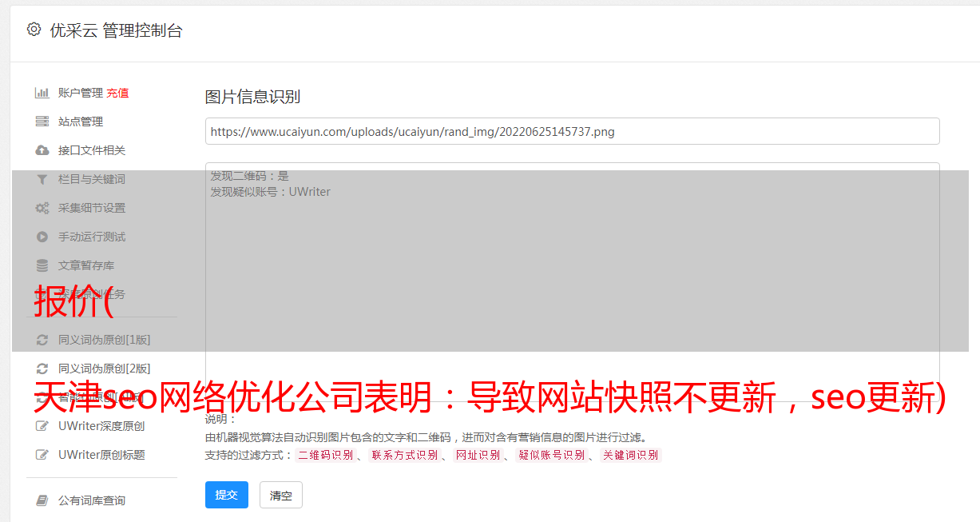Click the 疑似账号识别 tag

551,455
